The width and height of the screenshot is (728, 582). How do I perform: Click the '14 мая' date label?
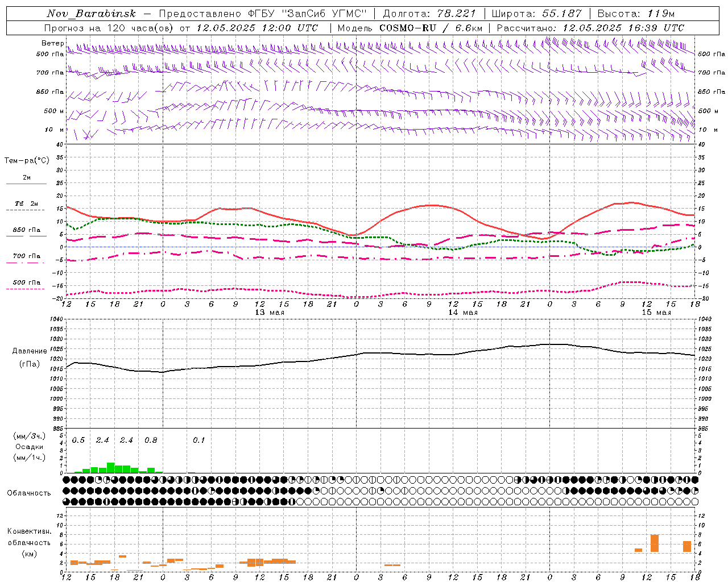click(x=463, y=313)
